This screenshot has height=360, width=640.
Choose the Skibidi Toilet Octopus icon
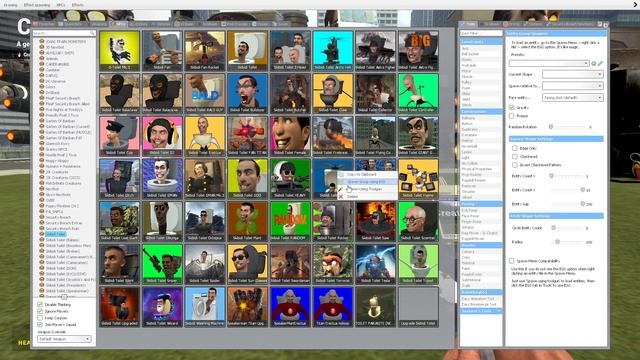coord(204,221)
